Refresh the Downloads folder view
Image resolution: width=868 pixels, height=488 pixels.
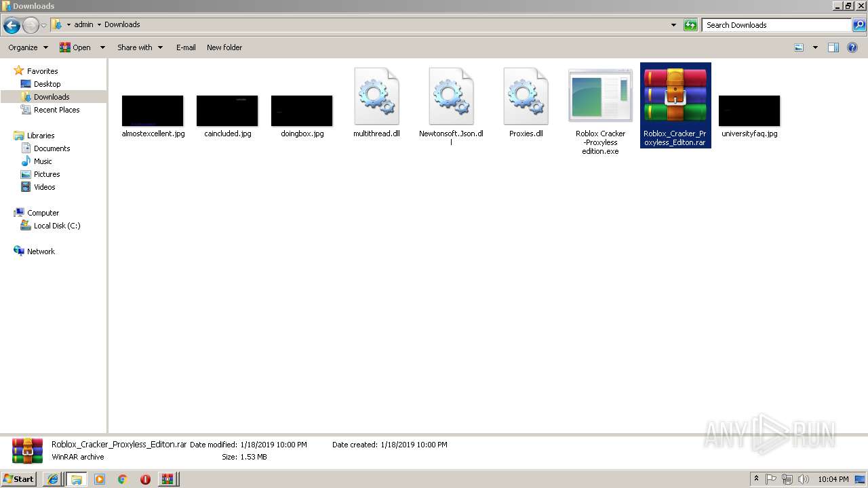pyautogui.click(x=690, y=25)
